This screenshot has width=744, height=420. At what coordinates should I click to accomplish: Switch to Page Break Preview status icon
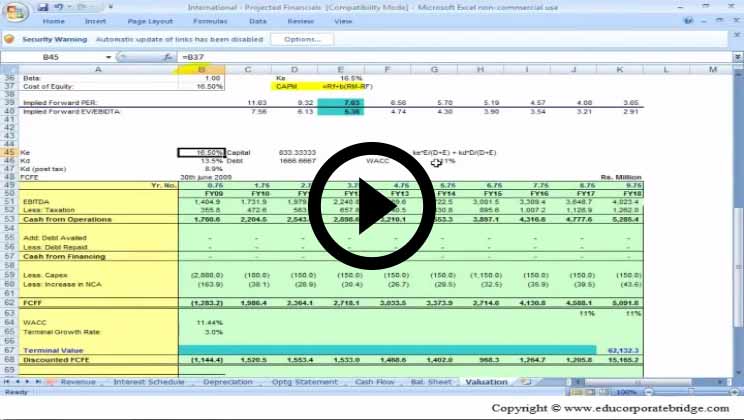603,392
